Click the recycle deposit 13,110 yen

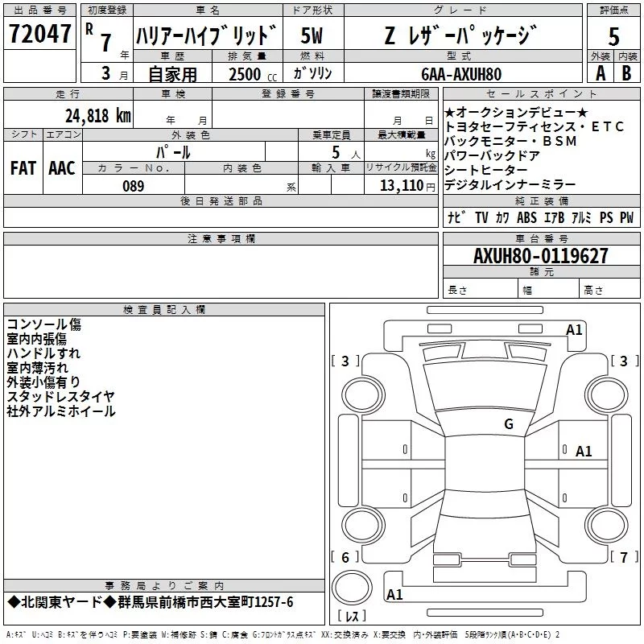pyautogui.click(x=407, y=186)
